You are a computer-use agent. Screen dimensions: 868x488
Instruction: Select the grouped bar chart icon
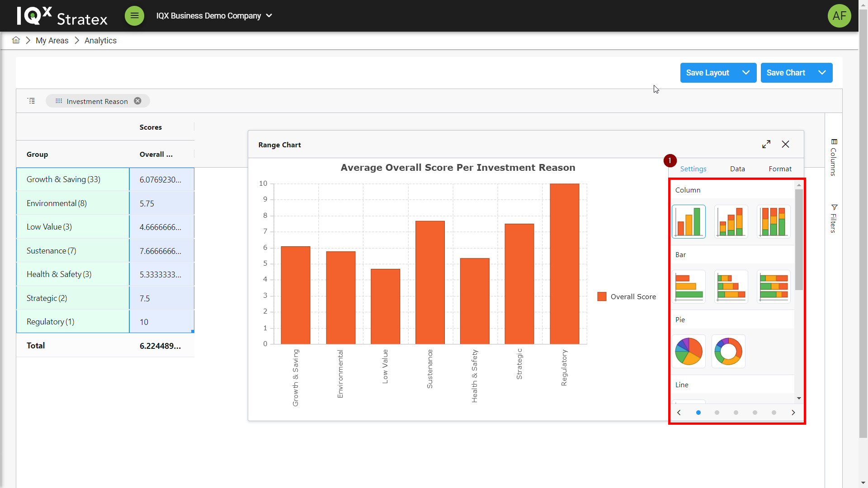coord(689,286)
